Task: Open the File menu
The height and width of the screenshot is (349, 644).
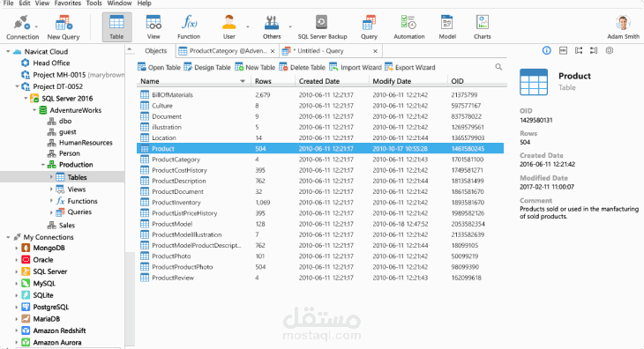Action: (x=8, y=4)
